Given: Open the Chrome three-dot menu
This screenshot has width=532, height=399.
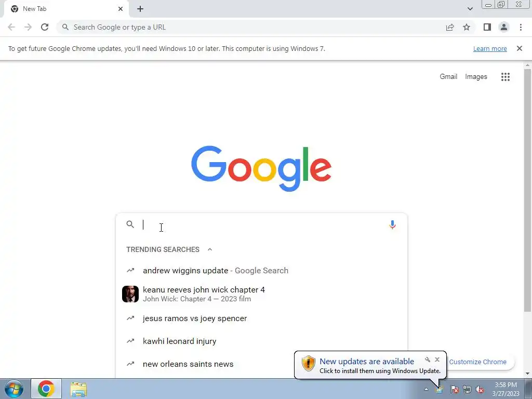Looking at the screenshot, I should click(x=521, y=27).
